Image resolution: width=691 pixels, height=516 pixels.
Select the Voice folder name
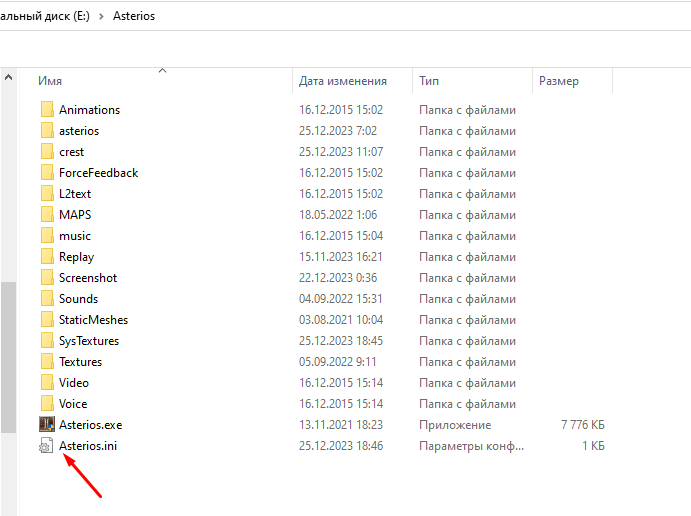pos(73,404)
